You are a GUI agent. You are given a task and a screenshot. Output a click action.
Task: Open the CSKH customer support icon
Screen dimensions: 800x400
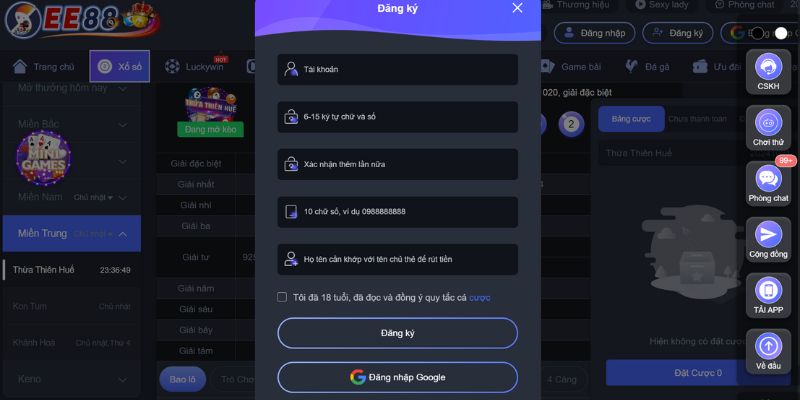tap(768, 72)
